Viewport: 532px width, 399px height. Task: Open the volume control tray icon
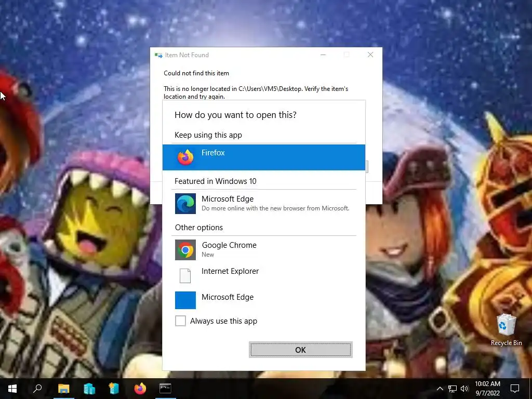click(464, 389)
